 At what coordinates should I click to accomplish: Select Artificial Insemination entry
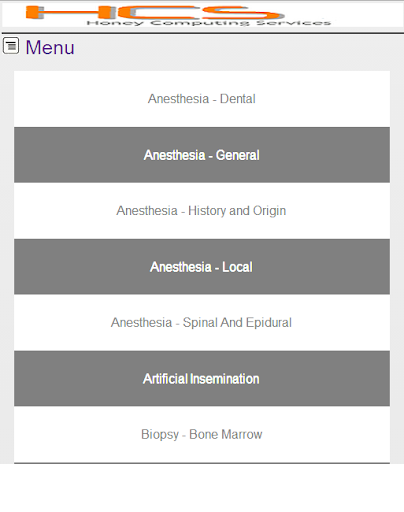(202, 378)
